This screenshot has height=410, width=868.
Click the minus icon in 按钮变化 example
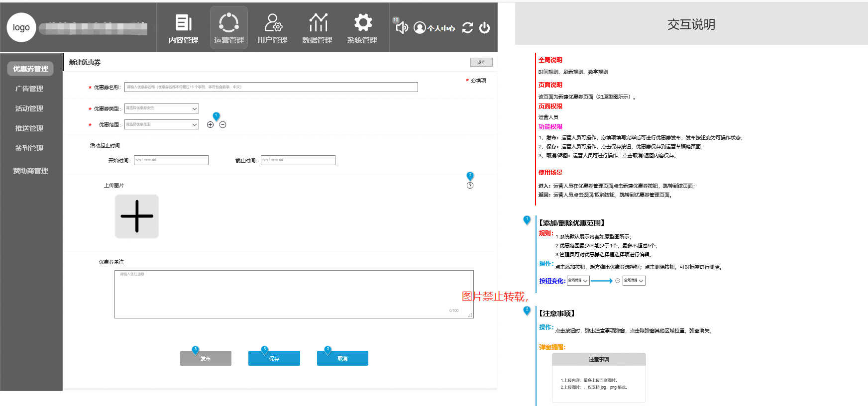tap(618, 281)
